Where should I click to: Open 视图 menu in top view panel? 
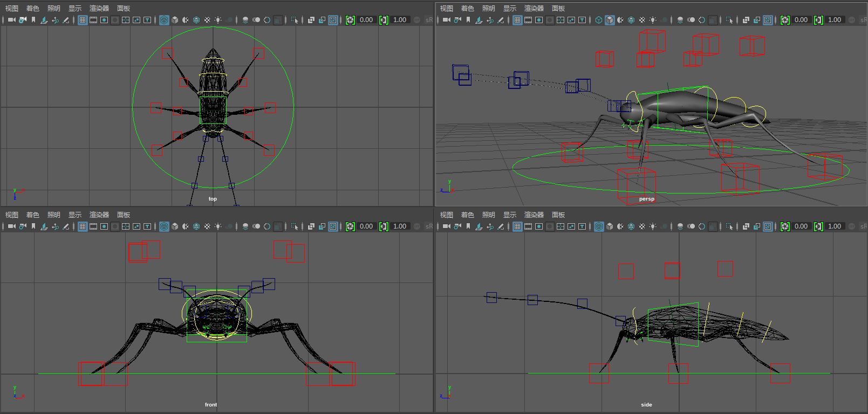tap(12, 8)
